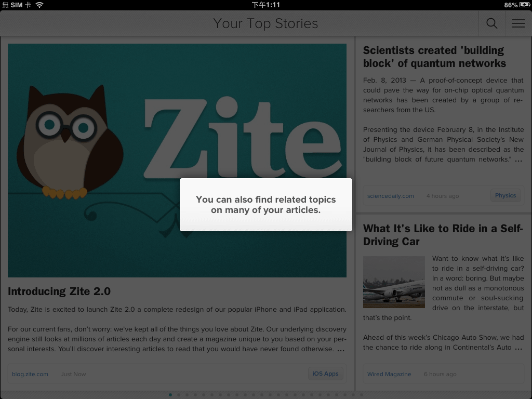Tap the Physics topic tag
Viewport: 532px width, 399px height.
[505, 195]
